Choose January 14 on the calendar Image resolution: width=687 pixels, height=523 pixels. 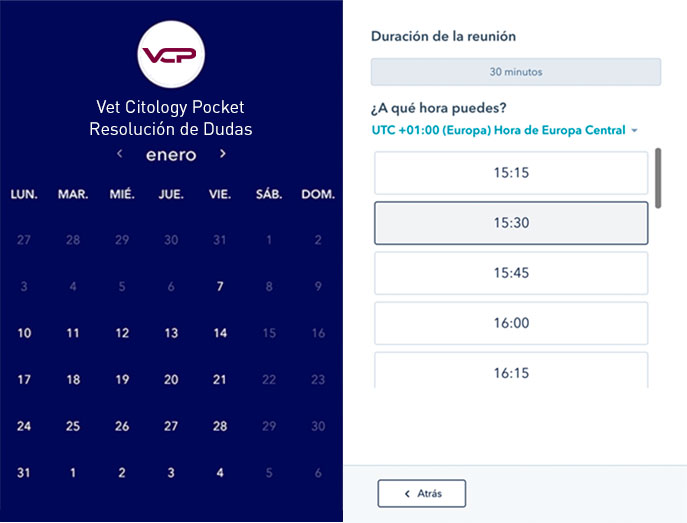click(220, 333)
